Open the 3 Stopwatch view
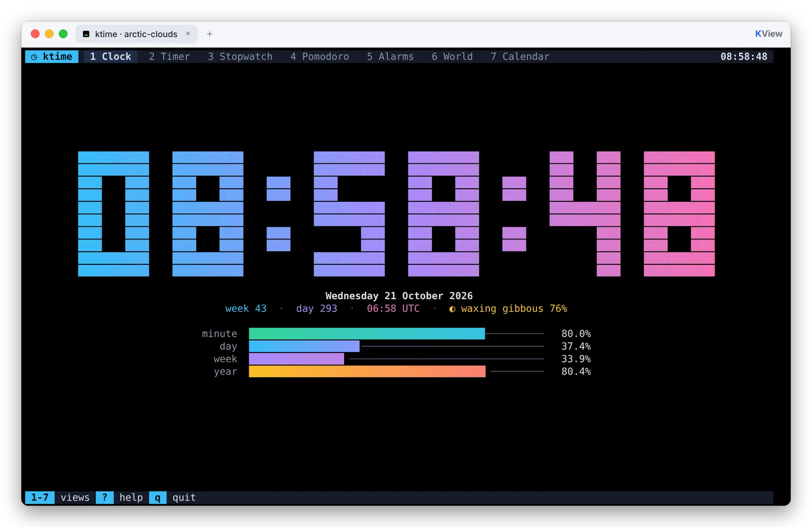This screenshot has width=812, height=527. tap(240, 56)
